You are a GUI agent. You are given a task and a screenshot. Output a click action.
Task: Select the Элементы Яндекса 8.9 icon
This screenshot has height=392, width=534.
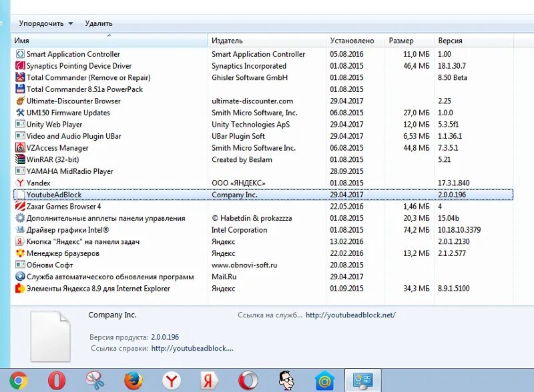coord(20,288)
